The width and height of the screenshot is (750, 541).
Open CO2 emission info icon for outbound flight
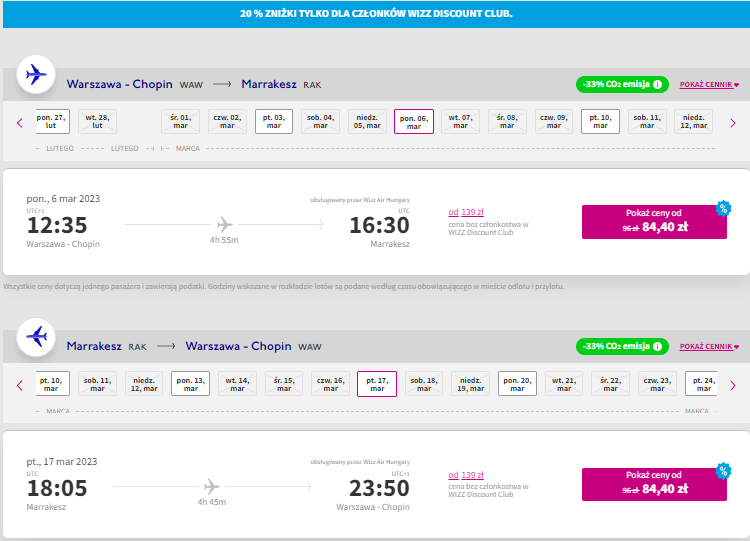click(658, 85)
